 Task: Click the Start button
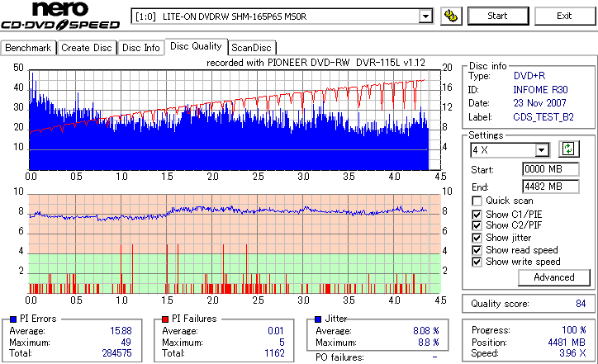pos(498,16)
